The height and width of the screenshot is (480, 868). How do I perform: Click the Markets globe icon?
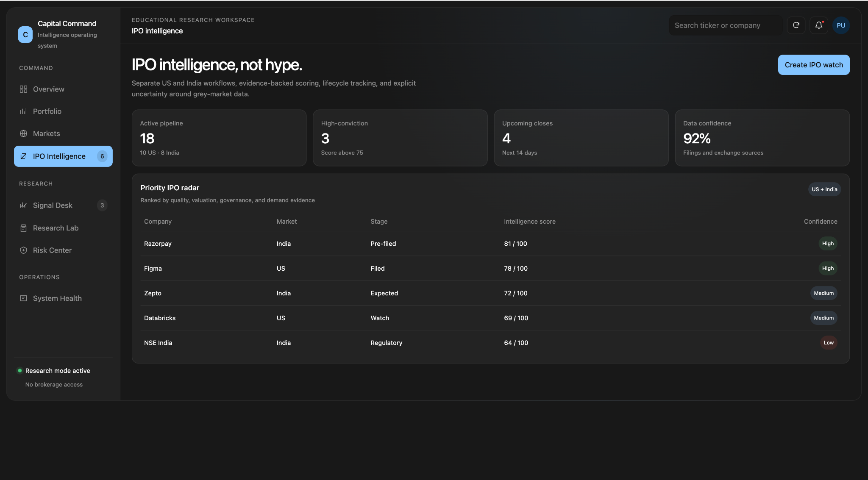coord(23,133)
